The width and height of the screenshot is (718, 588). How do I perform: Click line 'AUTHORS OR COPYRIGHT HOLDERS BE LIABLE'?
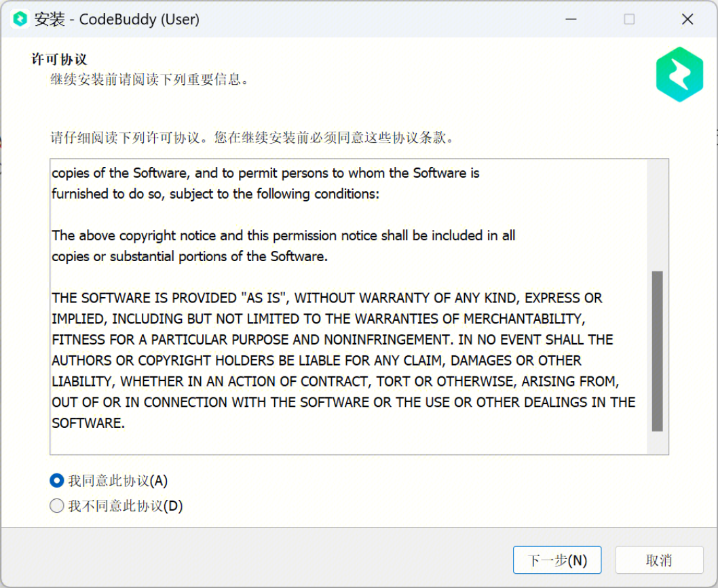[x=316, y=361]
